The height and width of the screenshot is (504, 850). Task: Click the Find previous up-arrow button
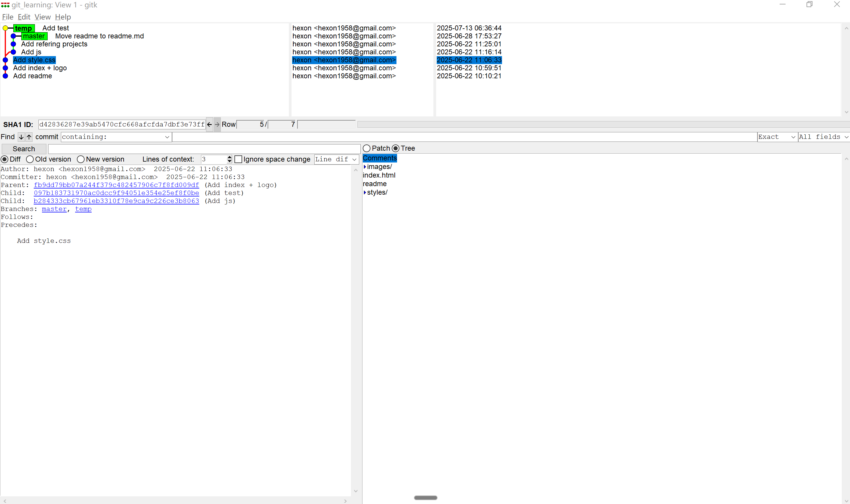[x=29, y=137]
